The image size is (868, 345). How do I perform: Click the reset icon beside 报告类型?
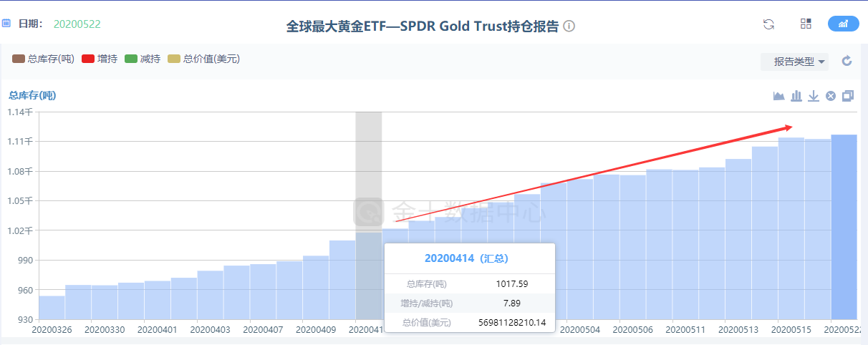(847, 61)
